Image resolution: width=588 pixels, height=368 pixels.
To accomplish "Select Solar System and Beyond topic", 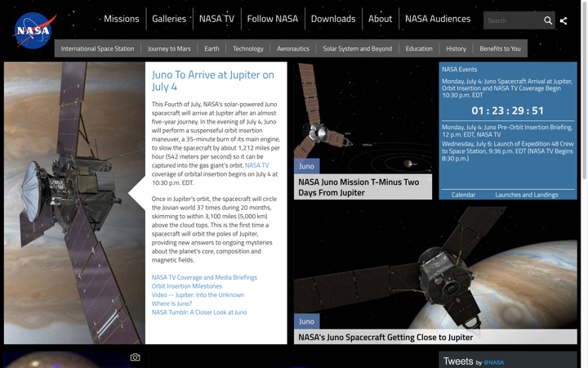I will (358, 48).
